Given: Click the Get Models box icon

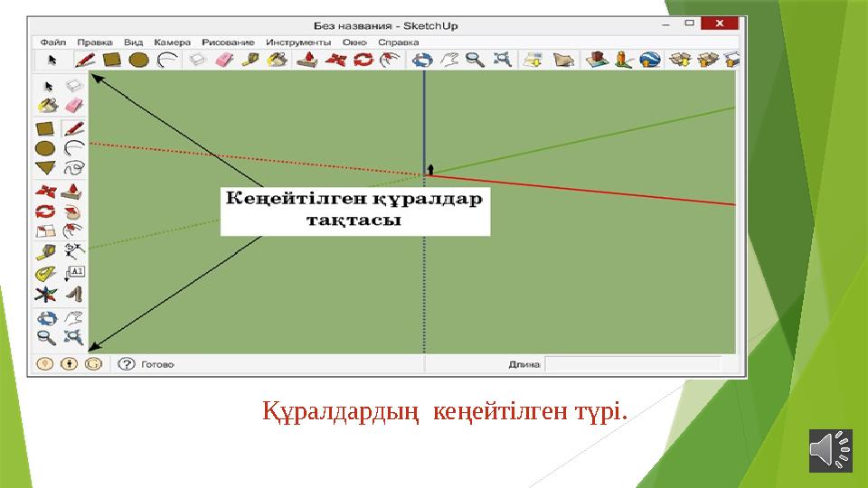Looking at the screenshot, I should click(680, 60).
